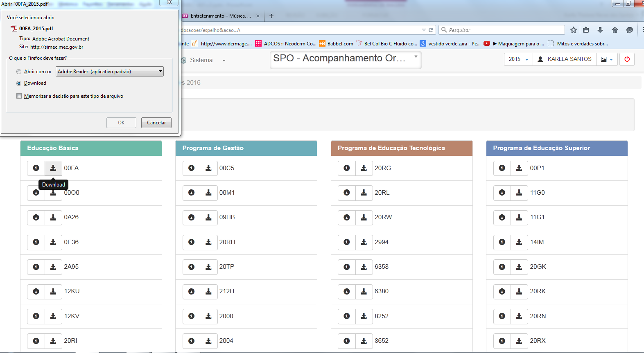Viewport: 644px width, 353px height.
Task: Click the Educação Básica panel header
Action: coord(91,148)
